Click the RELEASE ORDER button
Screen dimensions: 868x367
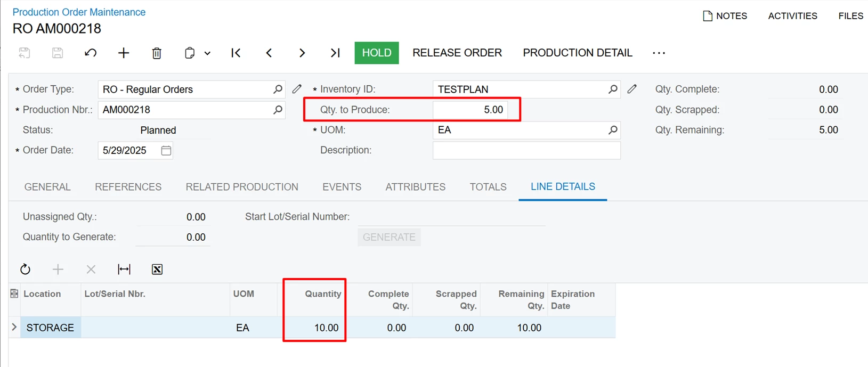(x=457, y=53)
